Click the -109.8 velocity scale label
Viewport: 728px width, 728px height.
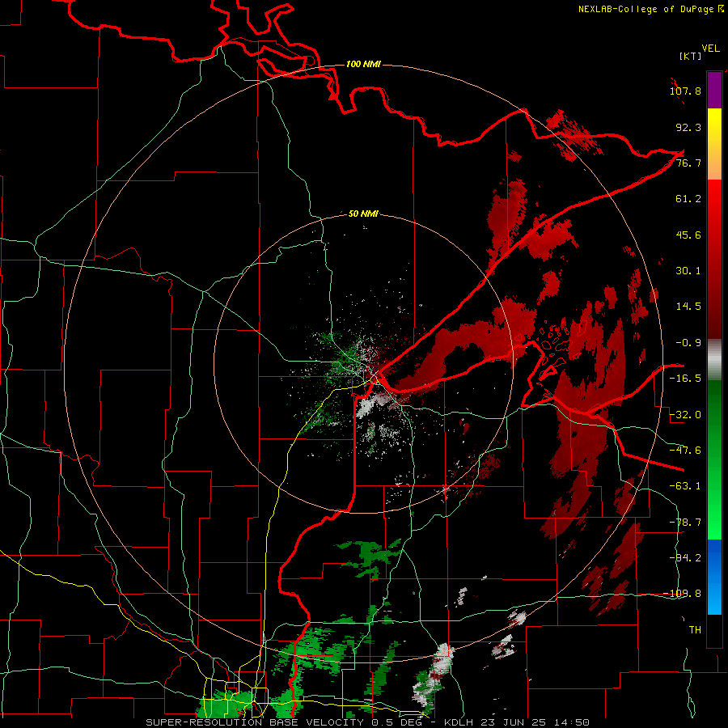(x=683, y=594)
